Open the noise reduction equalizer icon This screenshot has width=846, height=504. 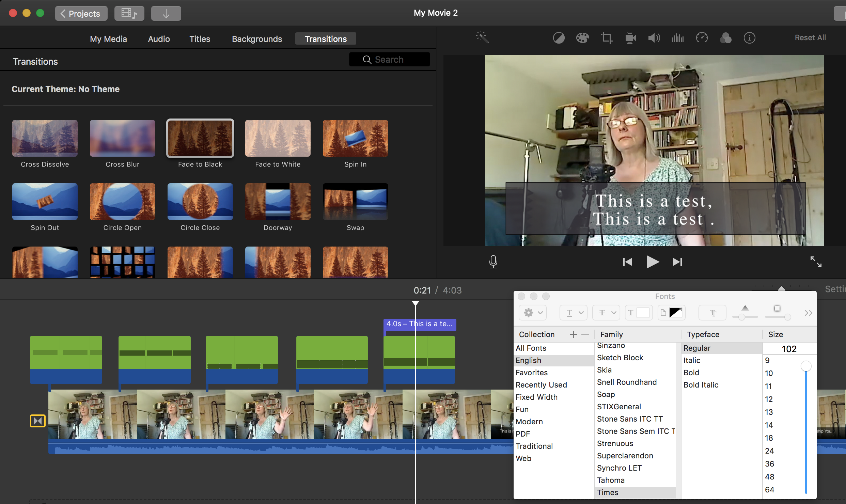[x=678, y=38]
